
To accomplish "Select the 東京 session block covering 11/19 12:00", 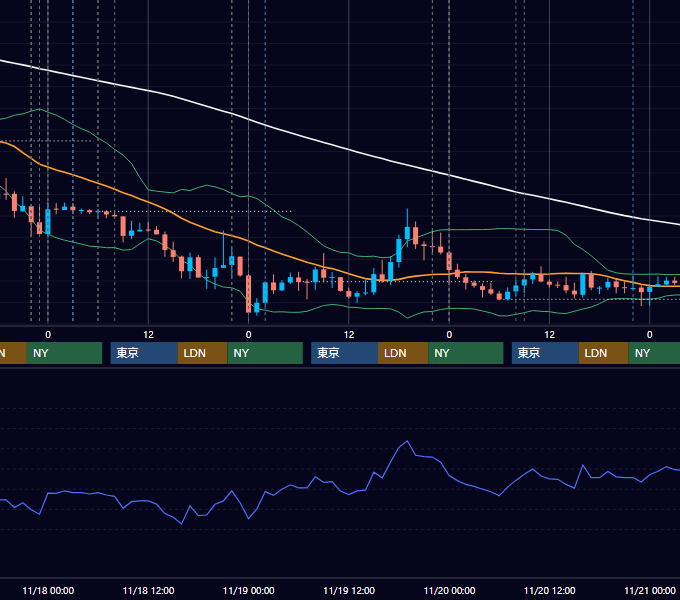I will pos(345,353).
